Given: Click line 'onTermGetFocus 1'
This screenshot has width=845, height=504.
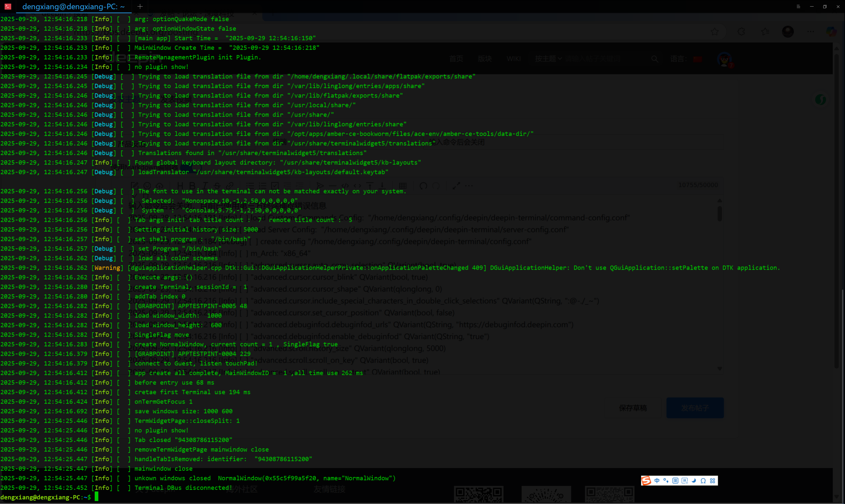Looking at the screenshot, I should click(x=163, y=402).
